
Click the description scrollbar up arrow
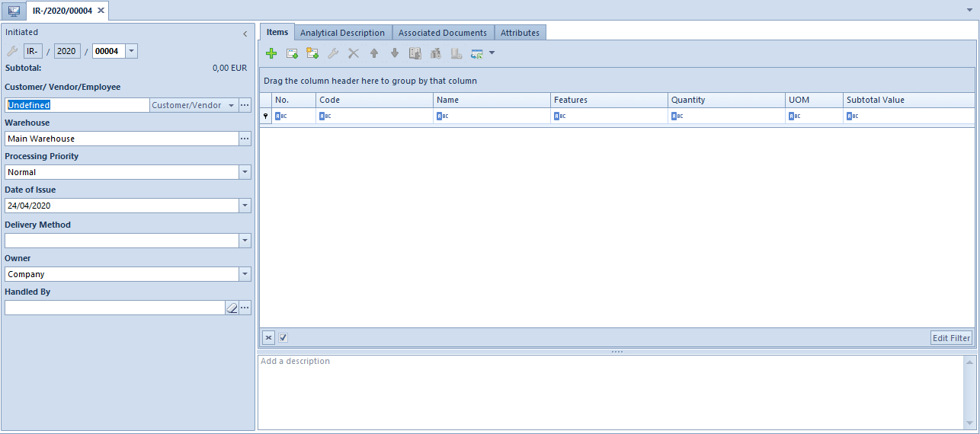tap(970, 361)
